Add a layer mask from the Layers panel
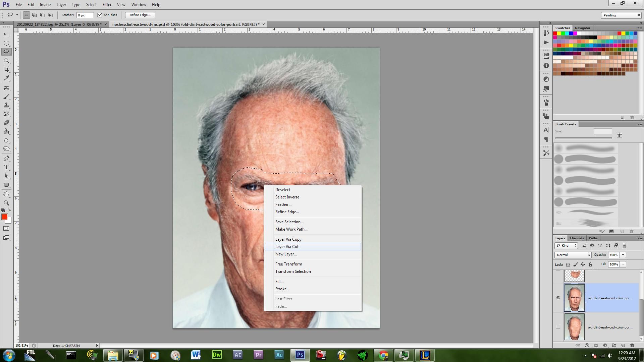Image resolution: width=644 pixels, height=362 pixels. (x=596, y=345)
